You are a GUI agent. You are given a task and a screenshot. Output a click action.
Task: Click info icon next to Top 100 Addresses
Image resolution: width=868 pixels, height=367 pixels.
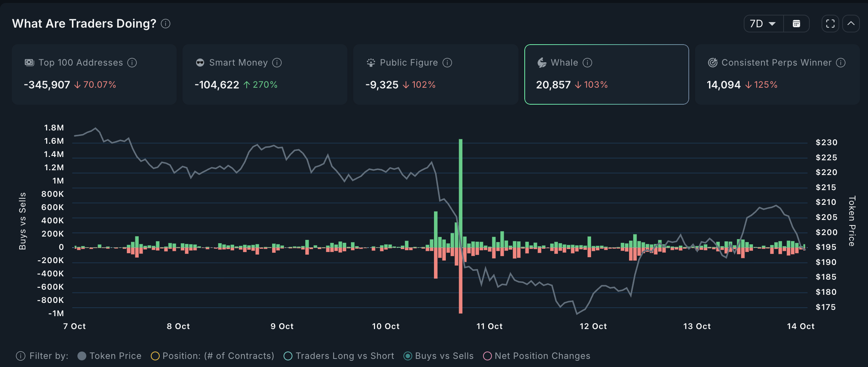[x=132, y=63]
